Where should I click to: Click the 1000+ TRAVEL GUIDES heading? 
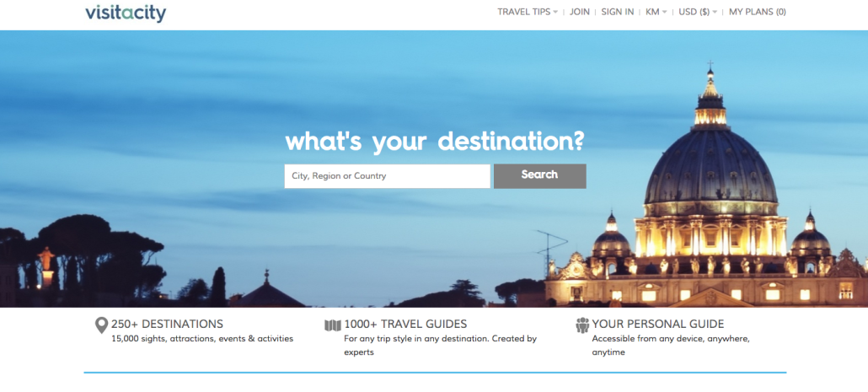coord(405,324)
